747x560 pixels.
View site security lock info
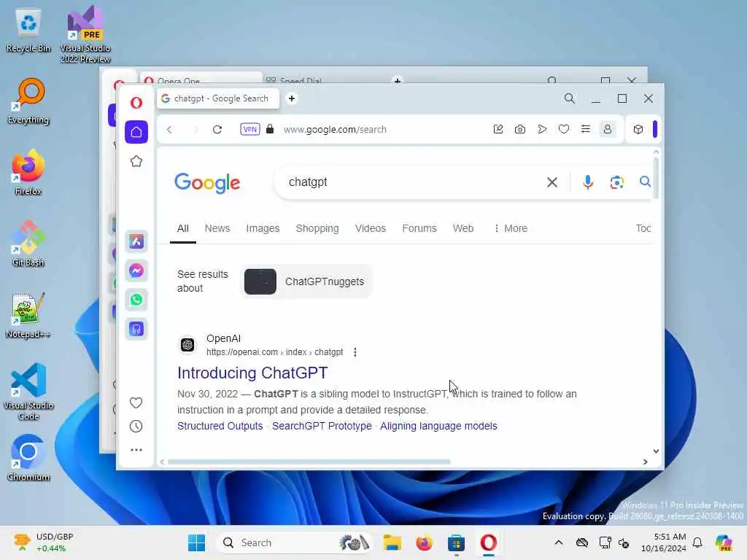coord(270,129)
